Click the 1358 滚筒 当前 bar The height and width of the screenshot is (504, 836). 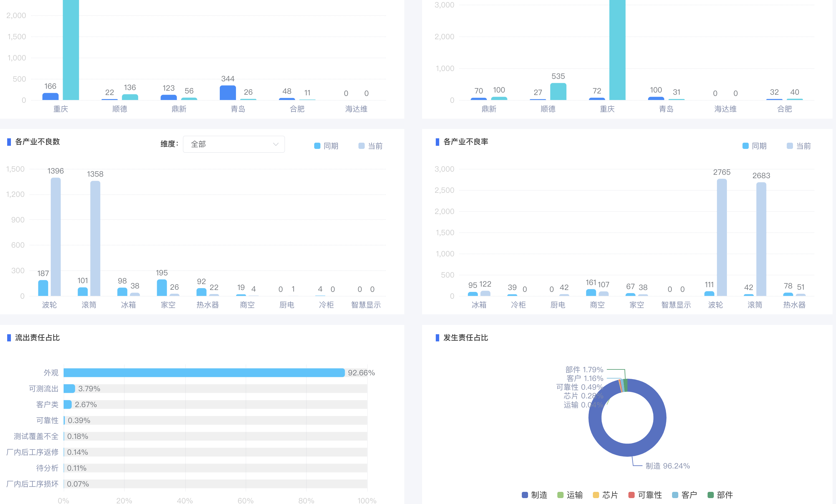coord(95,238)
